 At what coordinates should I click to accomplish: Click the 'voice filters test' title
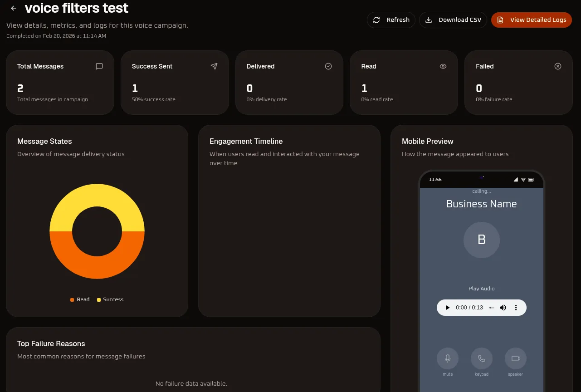pyautogui.click(x=77, y=8)
